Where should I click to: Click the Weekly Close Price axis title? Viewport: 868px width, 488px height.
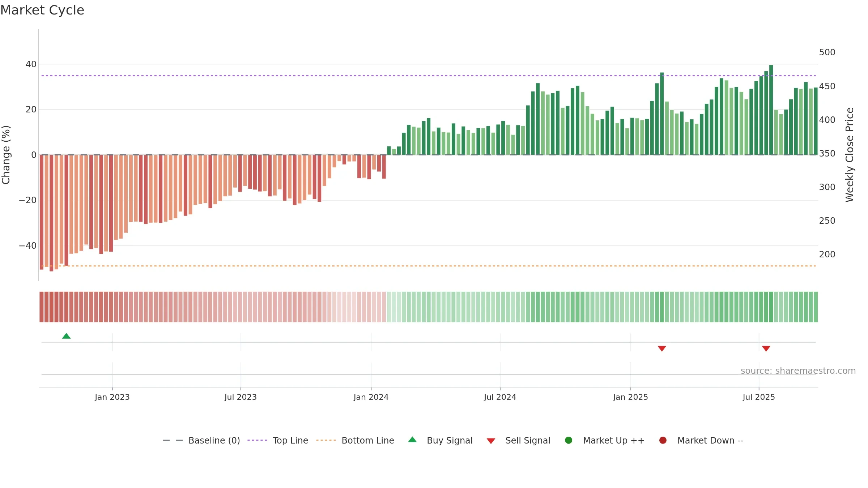[850, 155]
